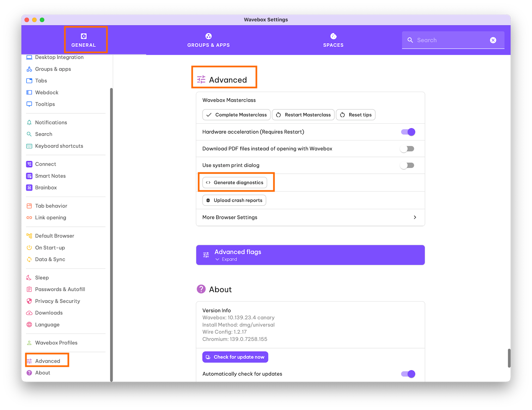Click the Wavebox Masterclass label
Viewport: 532px width, 410px height.
229,100
